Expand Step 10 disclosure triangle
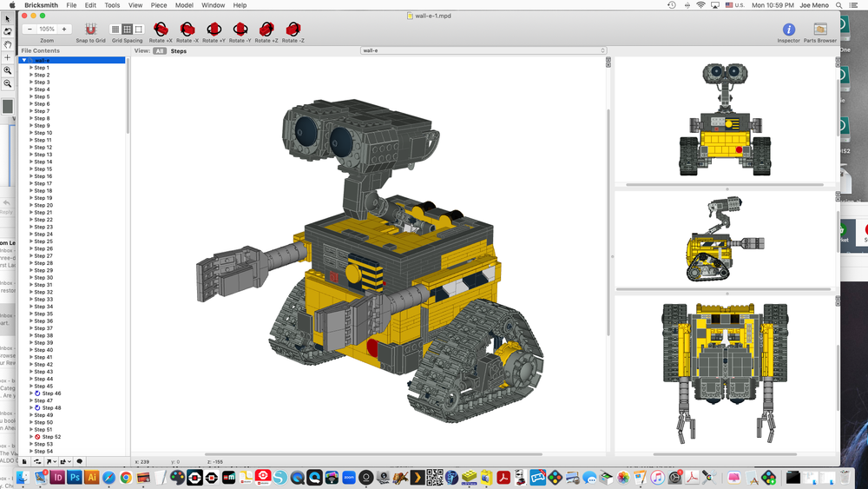Screen dimensions: 868x489 pyautogui.click(x=31, y=133)
